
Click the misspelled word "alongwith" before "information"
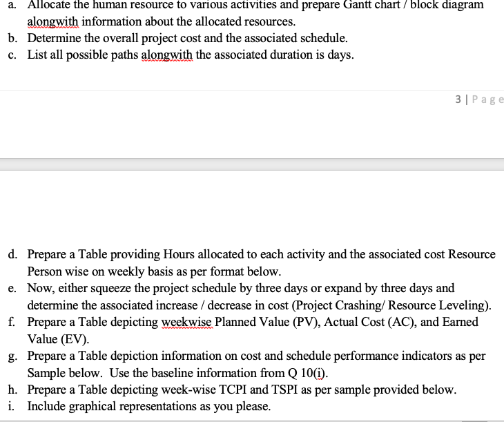click(x=52, y=21)
